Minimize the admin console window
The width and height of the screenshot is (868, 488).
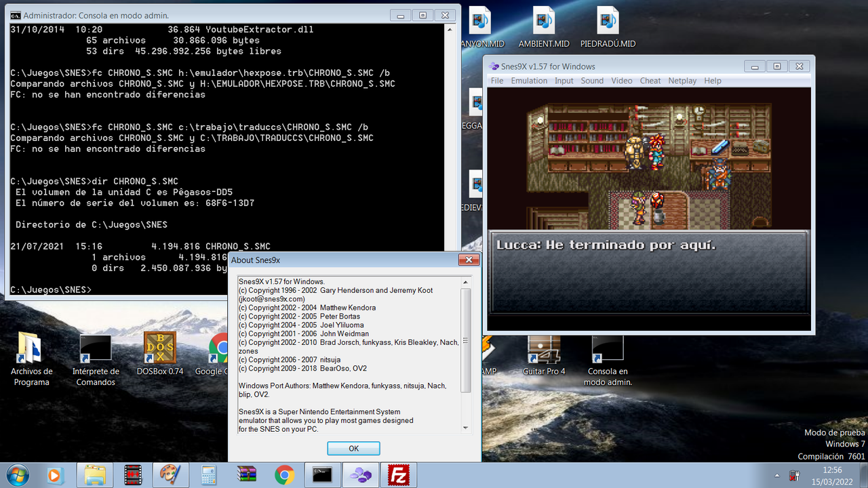pyautogui.click(x=401, y=15)
